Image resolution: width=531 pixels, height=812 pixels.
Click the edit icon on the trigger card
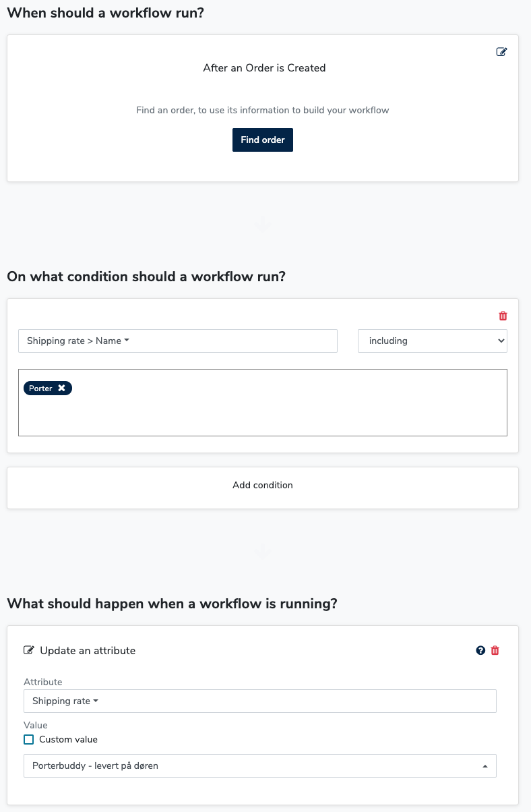coord(501,52)
